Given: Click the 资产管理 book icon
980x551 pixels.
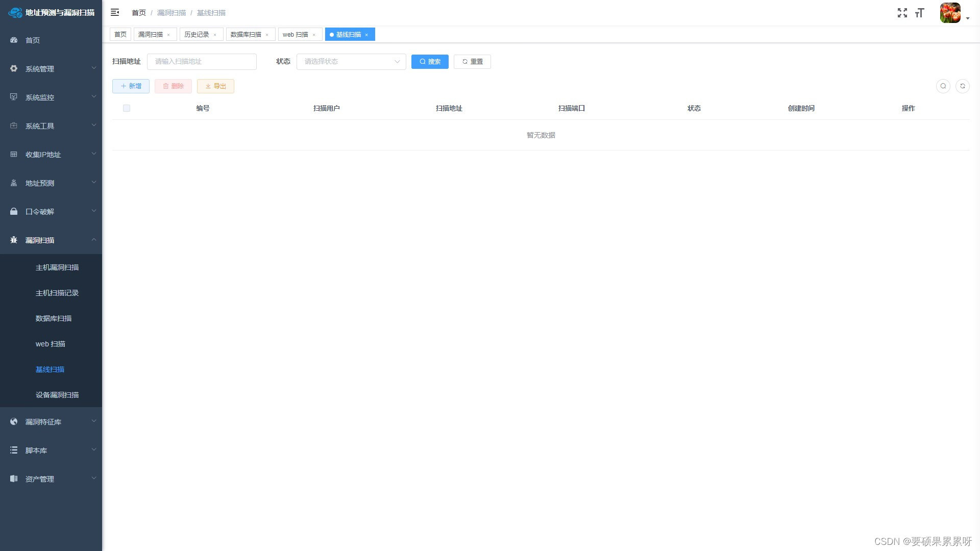Looking at the screenshot, I should [14, 479].
